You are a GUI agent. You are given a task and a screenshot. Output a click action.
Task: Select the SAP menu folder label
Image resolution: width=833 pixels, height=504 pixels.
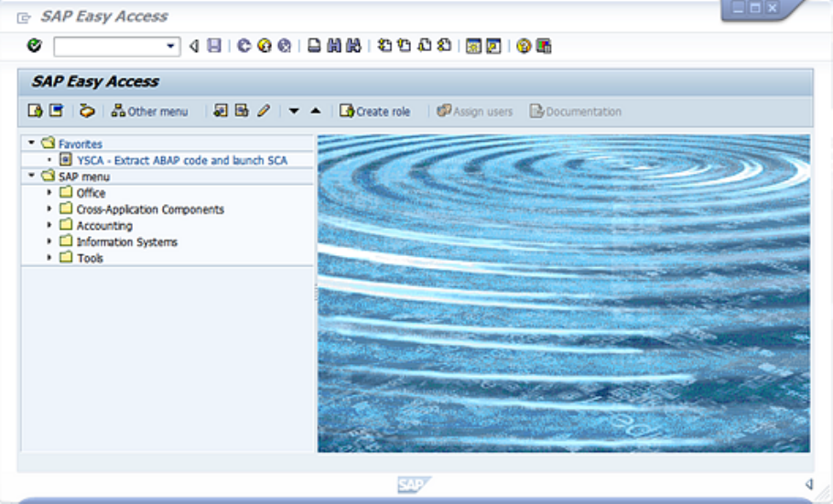[x=84, y=177]
